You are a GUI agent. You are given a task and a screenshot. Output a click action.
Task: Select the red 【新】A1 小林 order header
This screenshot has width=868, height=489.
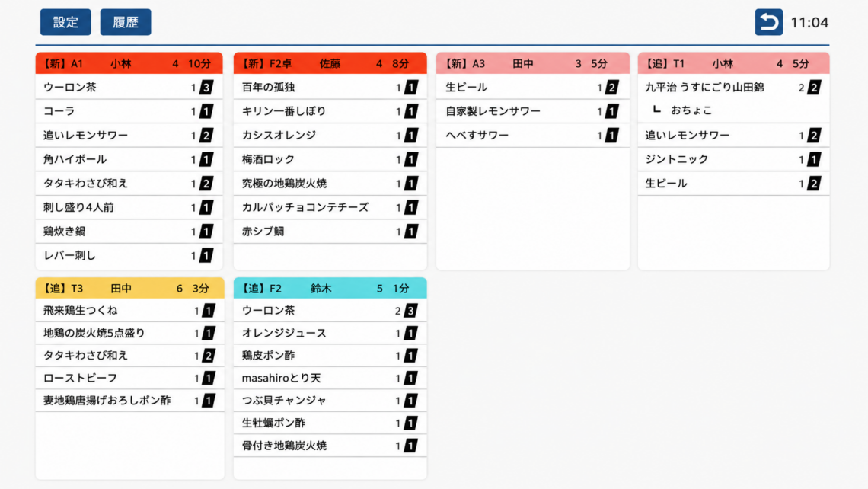pyautogui.click(x=129, y=64)
